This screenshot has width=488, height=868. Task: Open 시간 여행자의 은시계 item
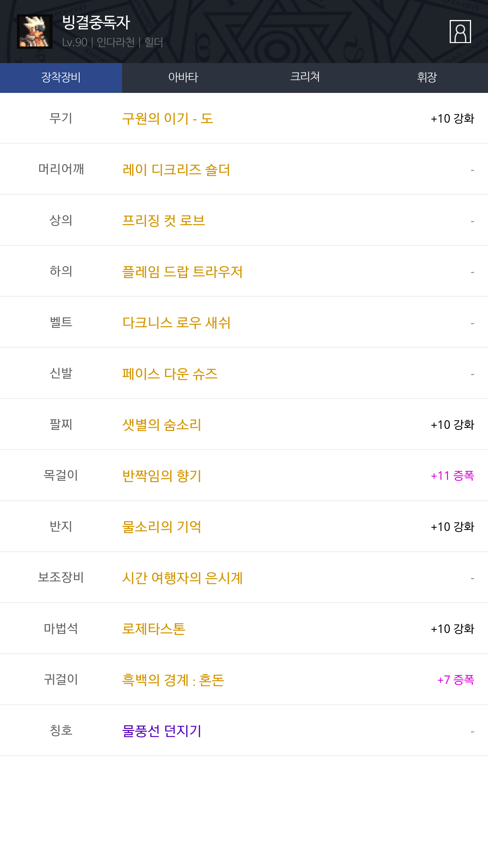pyautogui.click(x=182, y=578)
